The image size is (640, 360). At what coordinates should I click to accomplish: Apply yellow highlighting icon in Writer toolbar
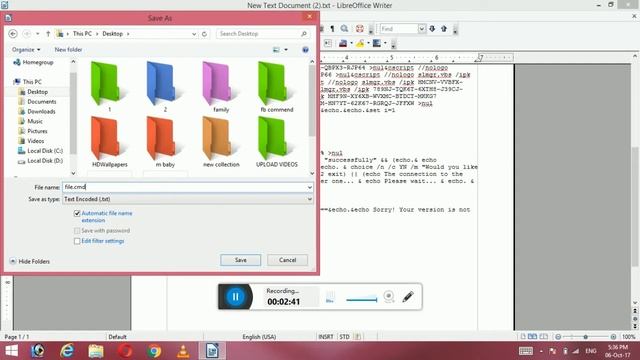[x=360, y=43]
